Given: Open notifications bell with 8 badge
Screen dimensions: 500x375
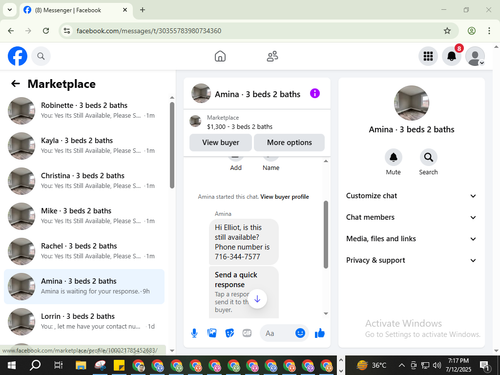Looking at the screenshot, I should (452, 56).
